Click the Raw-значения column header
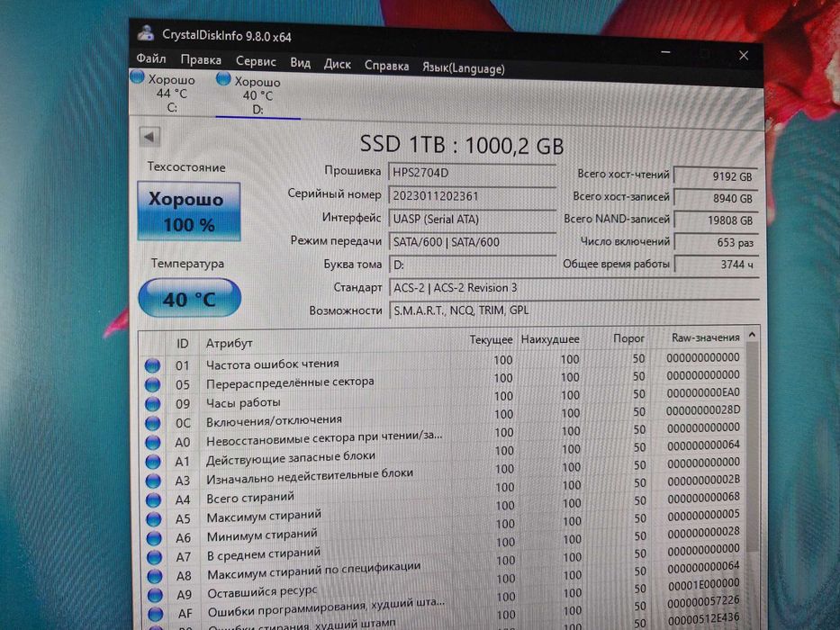This screenshot has height=630, width=840. (x=706, y=338)
